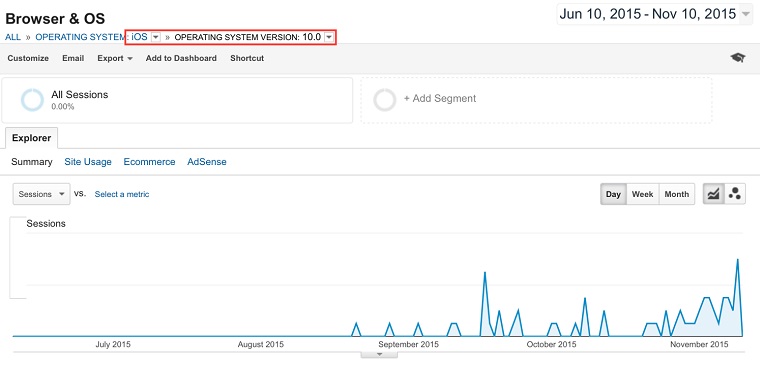Click the Customize button
This screenshot has height=365, width=760.
pyautogui.click(x=28, y=58)
